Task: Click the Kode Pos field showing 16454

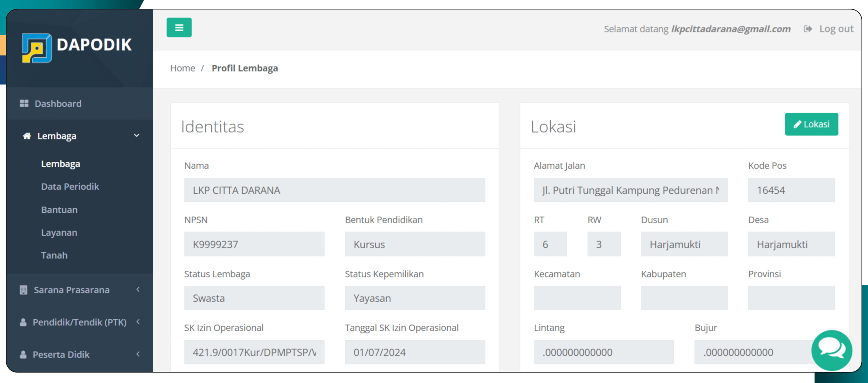Action: 791,190
